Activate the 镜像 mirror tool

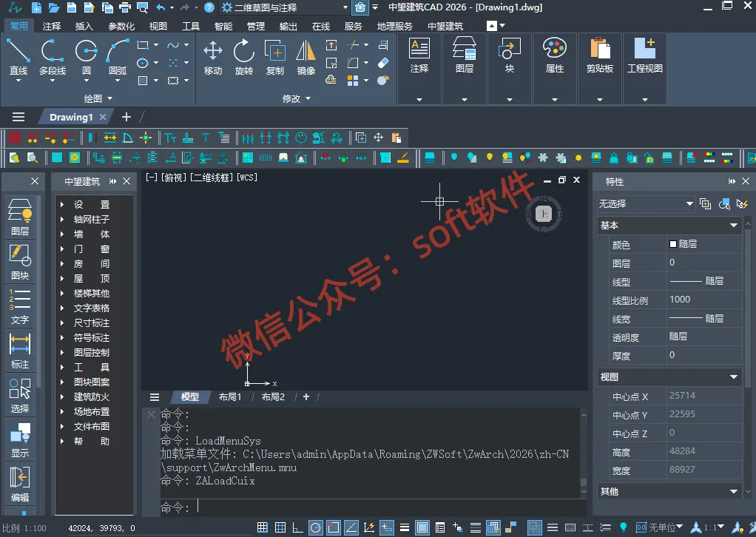tap(306, 57)
